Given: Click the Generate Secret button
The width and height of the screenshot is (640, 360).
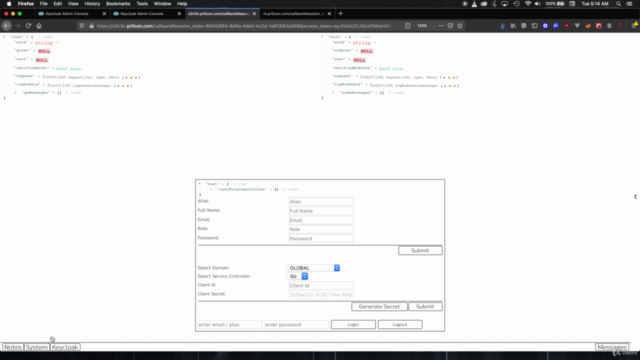Looking at the screenshot, I should click(379, 307).
